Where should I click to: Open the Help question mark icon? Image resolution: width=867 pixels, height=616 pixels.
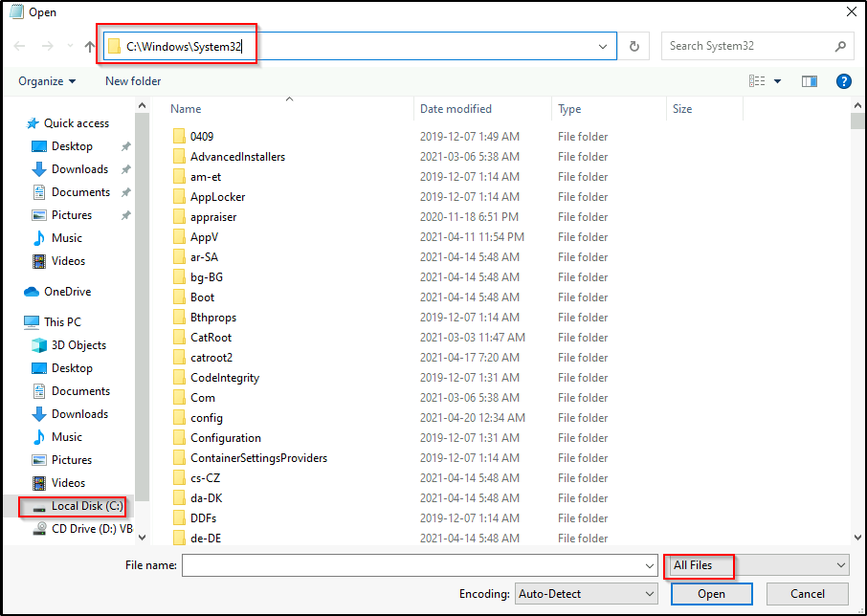pos(843,81)
